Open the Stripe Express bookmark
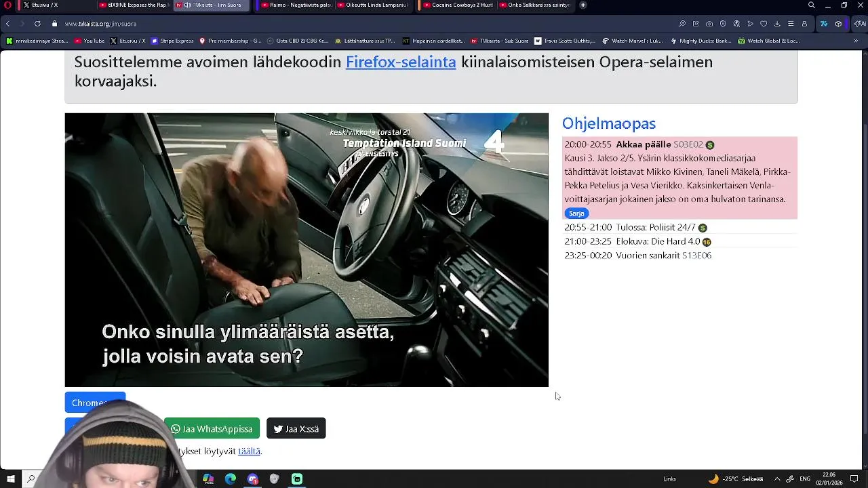 pyautogui.click(x=172, y=41)
